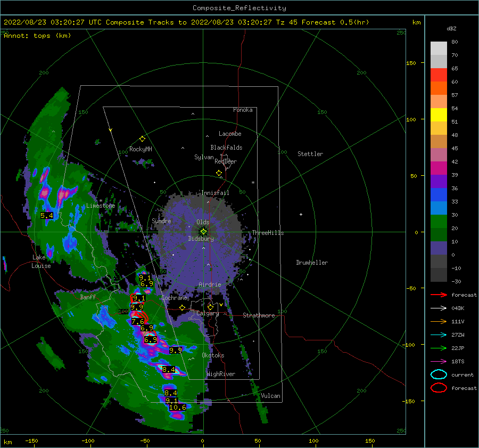
Task: Click the Composite_Reflectivity title
Action: tap(240, 8)
